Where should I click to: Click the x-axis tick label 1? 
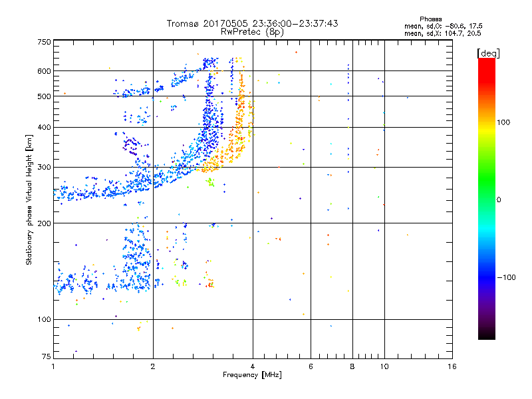click(53, 366)
